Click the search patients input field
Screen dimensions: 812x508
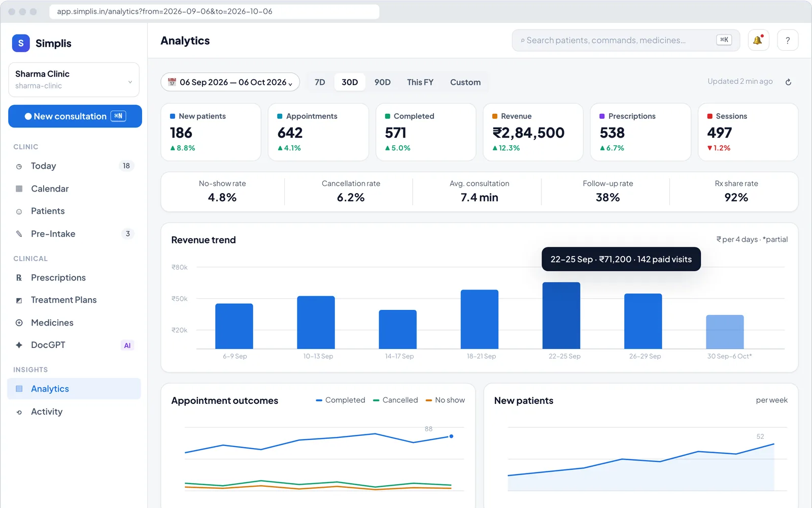pos(626,40)
